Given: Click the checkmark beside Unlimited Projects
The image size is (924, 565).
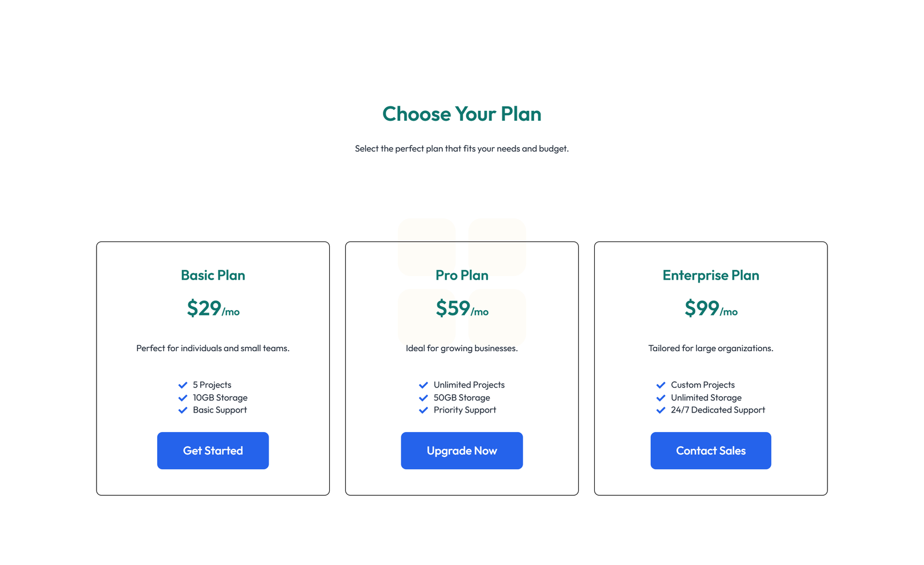Looking at the screenshot, I should pos(423,385).
